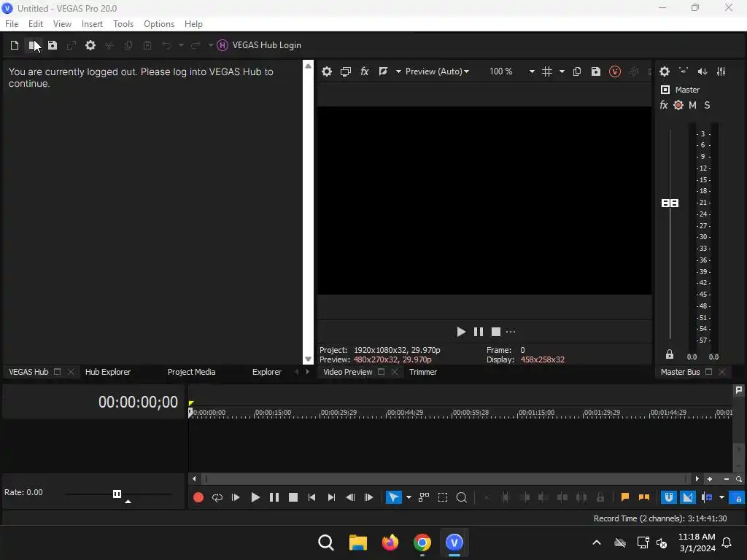This screenshot has width=747, height=560.
Task: Open the Tools menu
Action: [123, 24]
